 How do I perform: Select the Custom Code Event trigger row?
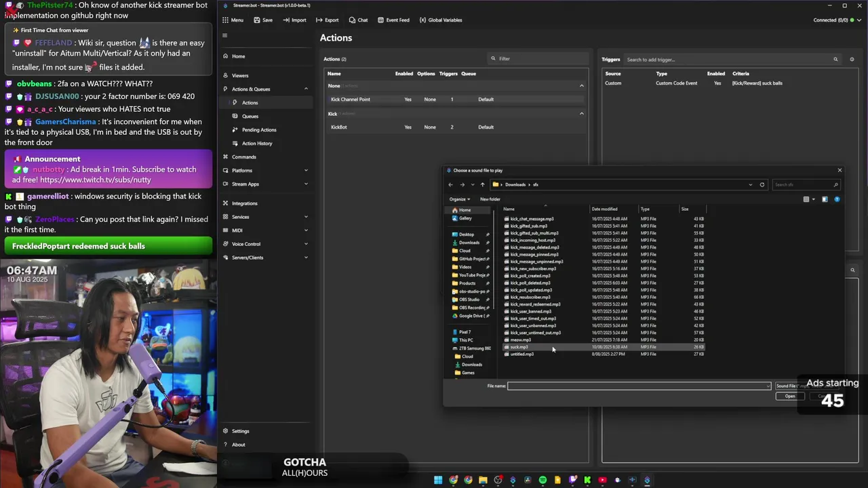729,83
